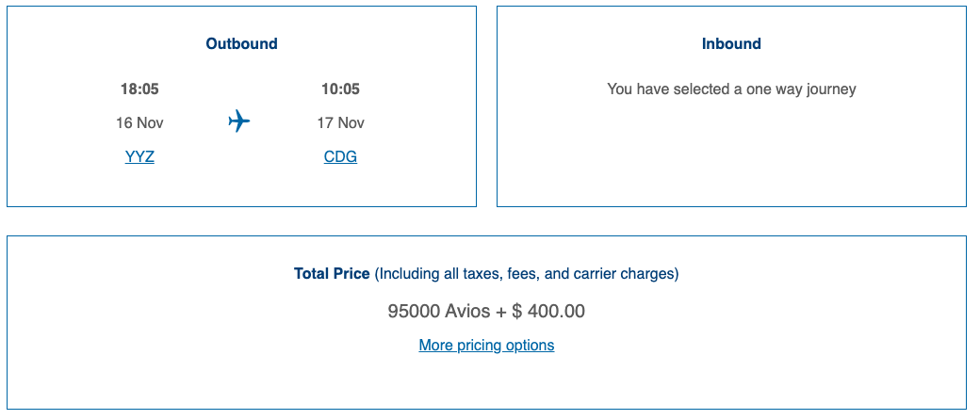The height and width of the screenshot is (420, 980).
Task: Open the CDG arrival airport link
Action: [x=340, y=157]
